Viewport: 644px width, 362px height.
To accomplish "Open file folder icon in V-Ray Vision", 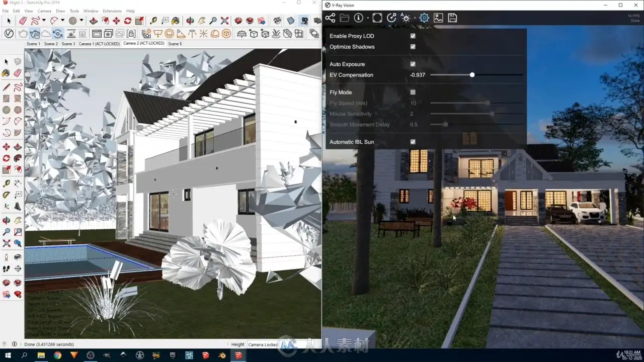I will 344,18.
